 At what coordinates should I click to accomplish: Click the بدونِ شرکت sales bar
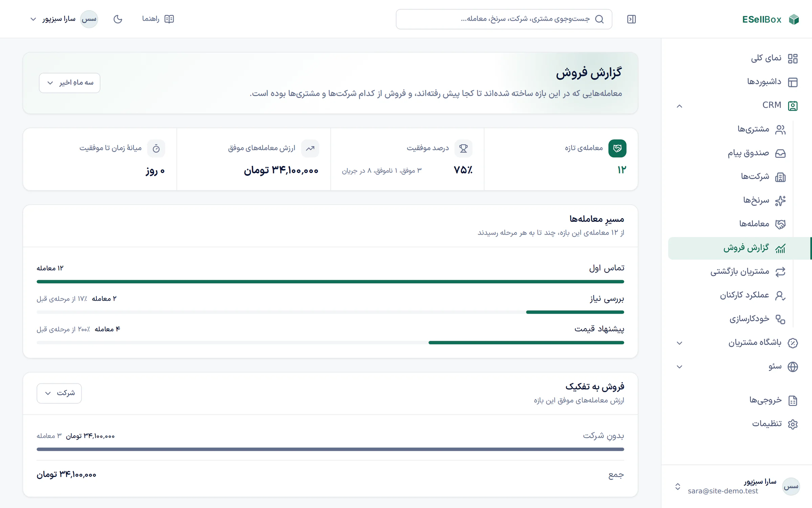(x=330, y=449)
